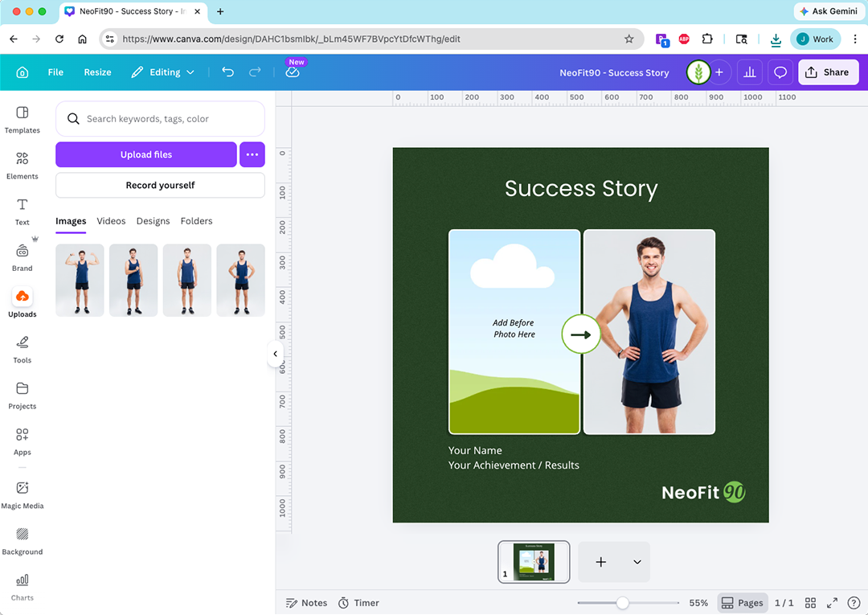Screen dimensions: 868x615
Task: Open the File menu
Action: pos(55,72)
